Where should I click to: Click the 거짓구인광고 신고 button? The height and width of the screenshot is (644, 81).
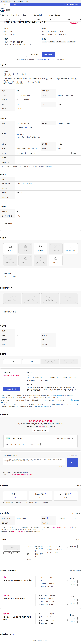pyautogui.click(x=75, y=513)
